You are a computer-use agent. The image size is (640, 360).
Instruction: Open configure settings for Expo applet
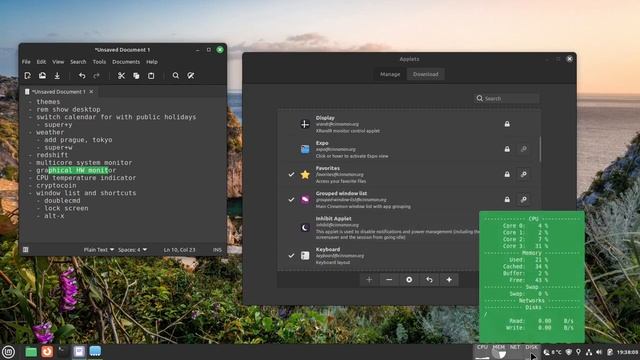pyautogui.click(x=523, y=149)
